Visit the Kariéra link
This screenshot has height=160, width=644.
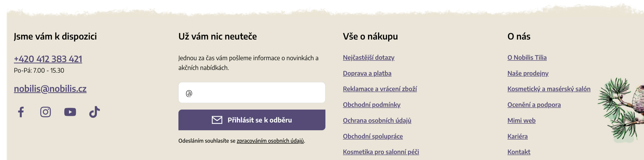click(x=517, y=136)
